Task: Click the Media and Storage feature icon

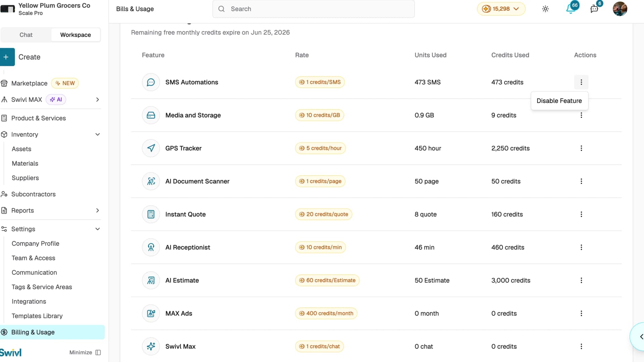Action: coord(151,115)
